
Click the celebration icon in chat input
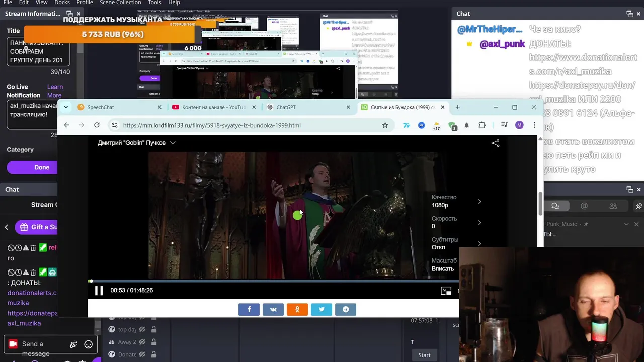tap(73, 344)
